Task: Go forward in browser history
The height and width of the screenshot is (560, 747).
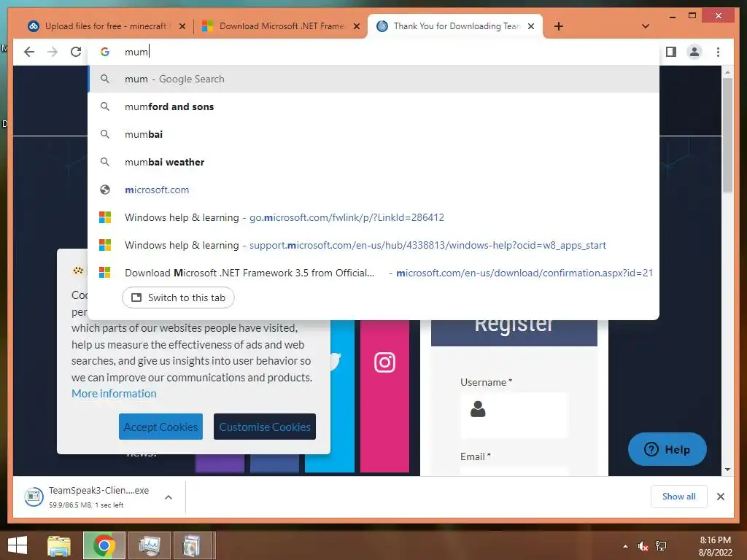Action: tap(53, 52)
